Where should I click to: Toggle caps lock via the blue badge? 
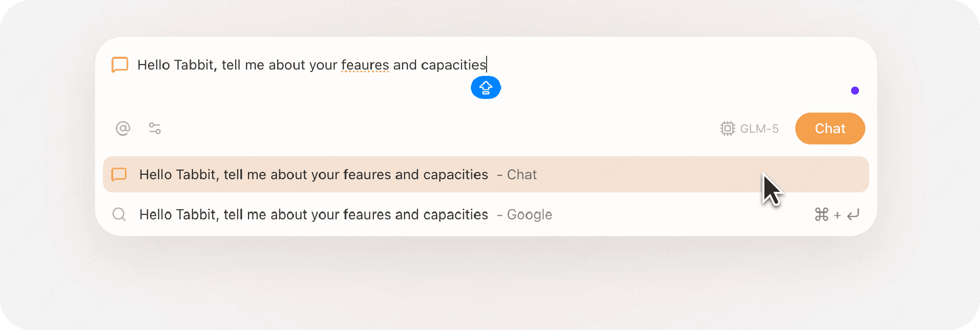coord(486,88)
